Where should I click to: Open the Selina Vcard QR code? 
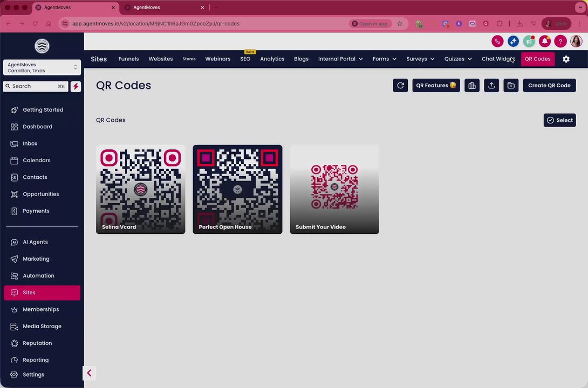coord(141,190)
